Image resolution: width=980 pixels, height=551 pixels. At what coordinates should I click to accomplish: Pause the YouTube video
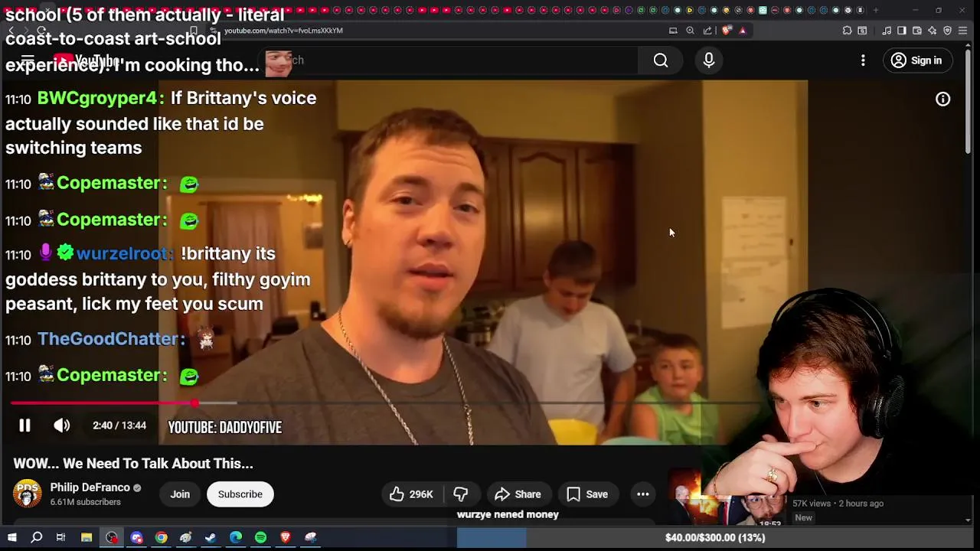tap(24, 425)
